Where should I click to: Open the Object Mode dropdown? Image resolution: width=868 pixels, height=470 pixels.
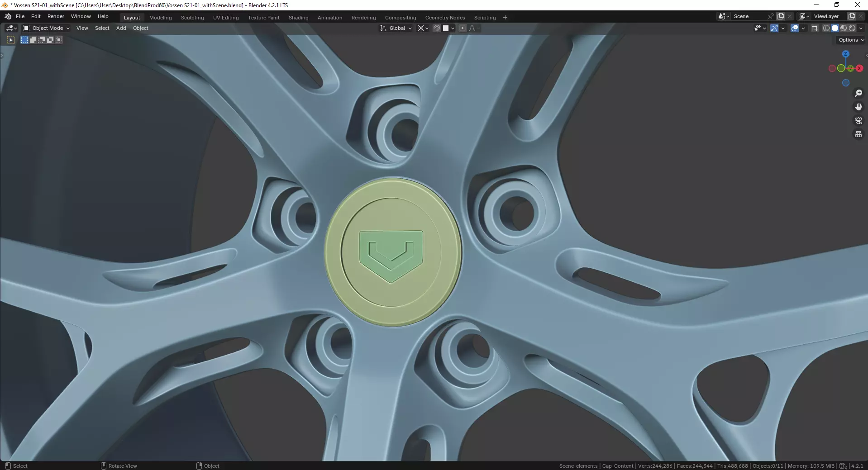pyautogui.click(x=47, y=28)
